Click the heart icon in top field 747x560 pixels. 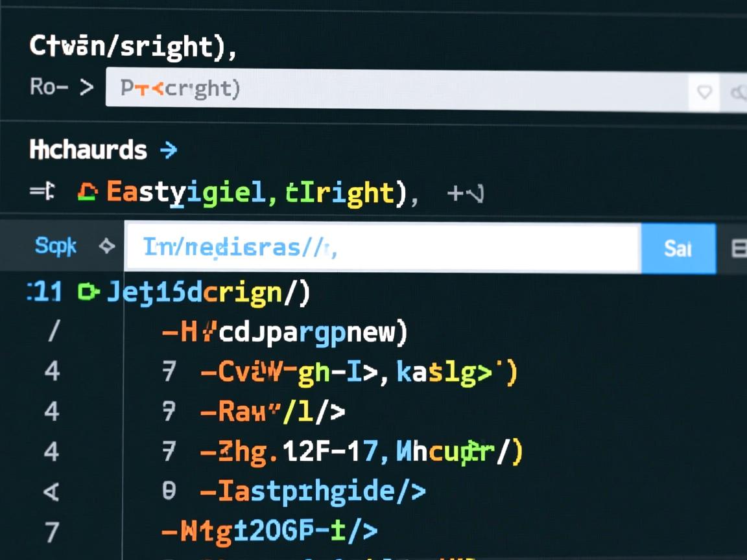coord(704,92)
